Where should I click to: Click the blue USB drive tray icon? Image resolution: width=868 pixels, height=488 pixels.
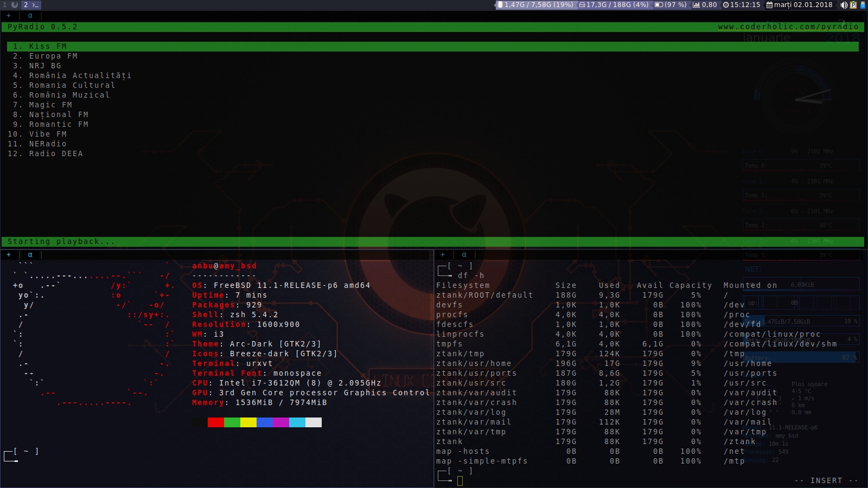coord(863,5)
